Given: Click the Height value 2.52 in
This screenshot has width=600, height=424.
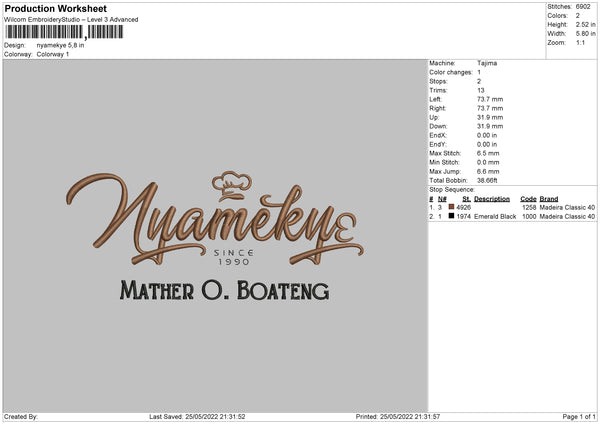Looking at the screenshot, I should pyautogui.click(x=585, y=24).
